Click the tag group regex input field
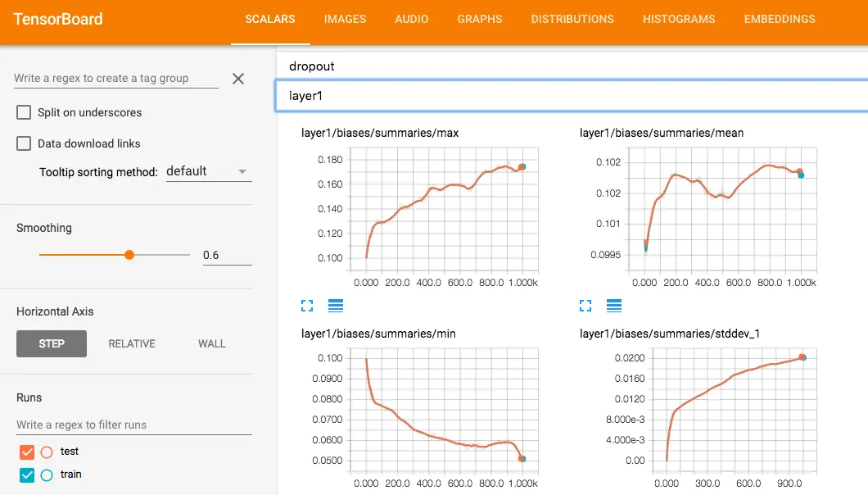The width and height of the screenshot is (868, 495). click(x=116, y=78)
